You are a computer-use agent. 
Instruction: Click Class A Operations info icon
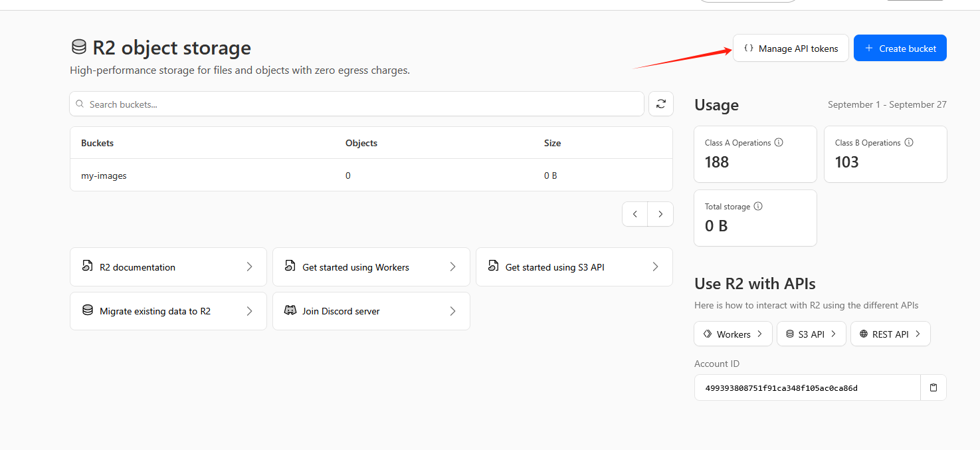click(779, 143)
